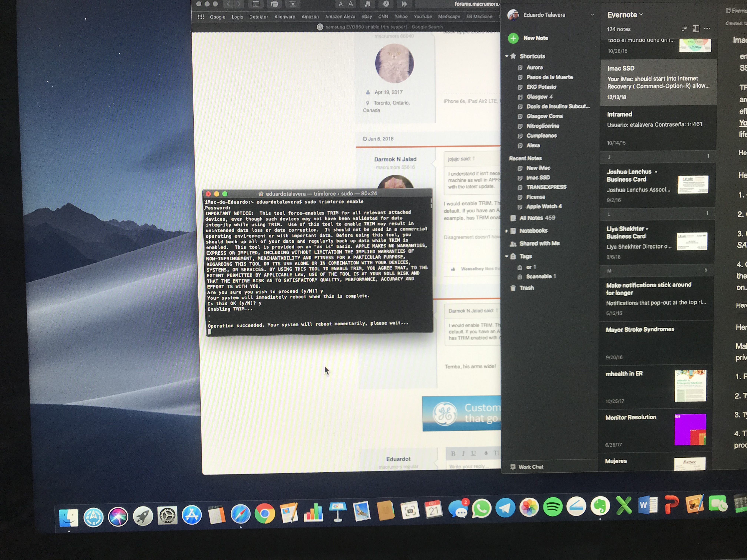
Task: Collapse the Tags section triangle
Action: pos(507,256)
